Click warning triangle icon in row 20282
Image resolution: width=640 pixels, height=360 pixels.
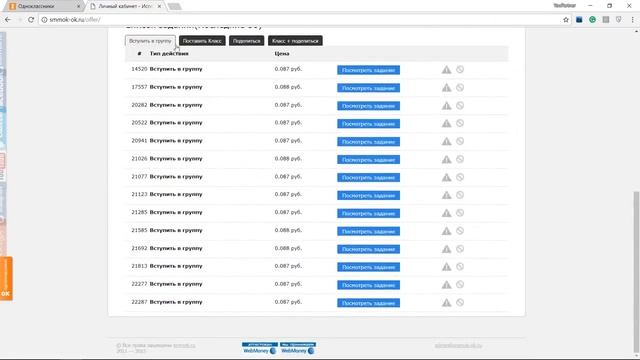click(447, 106)
